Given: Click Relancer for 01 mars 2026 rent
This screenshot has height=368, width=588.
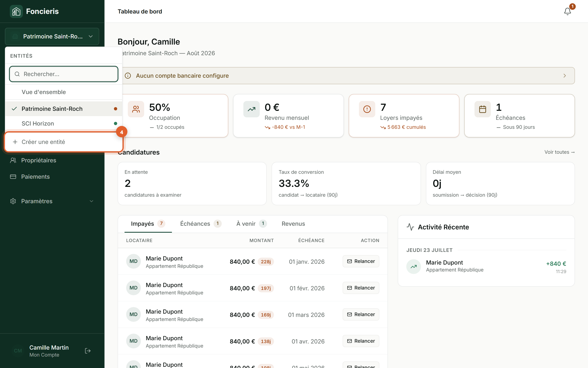Looking at the screenshot, I should [361, 314].
